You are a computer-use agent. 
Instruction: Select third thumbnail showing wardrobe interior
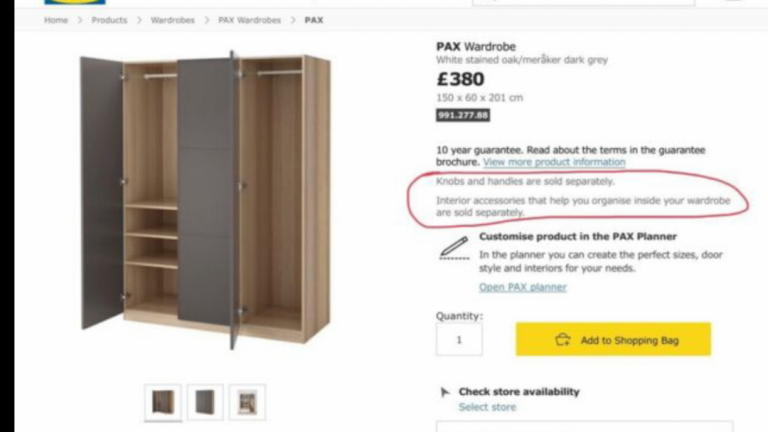pyautogui.click(x=247, y=402)
